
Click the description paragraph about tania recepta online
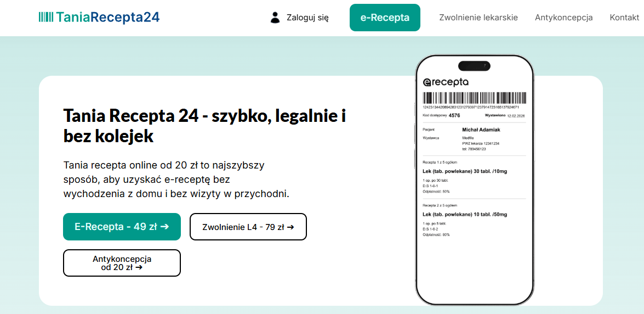[x=176, y=179]
